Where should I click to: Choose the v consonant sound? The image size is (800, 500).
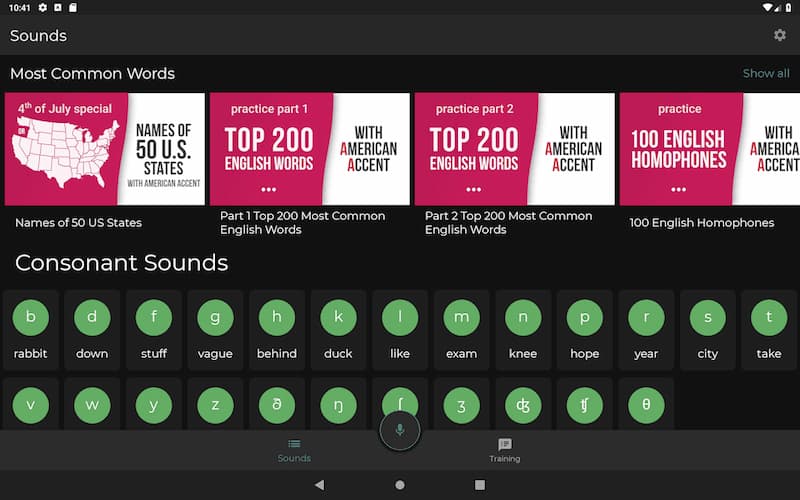[x=31, y=405]
